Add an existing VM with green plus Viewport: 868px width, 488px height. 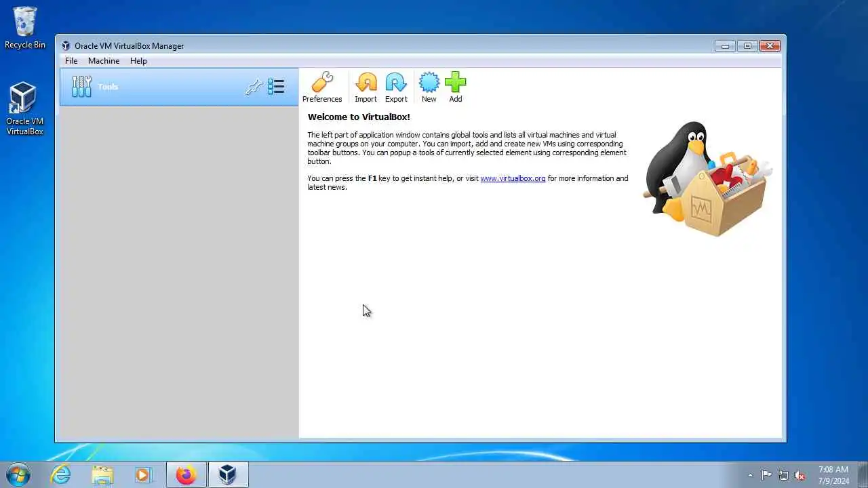tap(456, 87)
